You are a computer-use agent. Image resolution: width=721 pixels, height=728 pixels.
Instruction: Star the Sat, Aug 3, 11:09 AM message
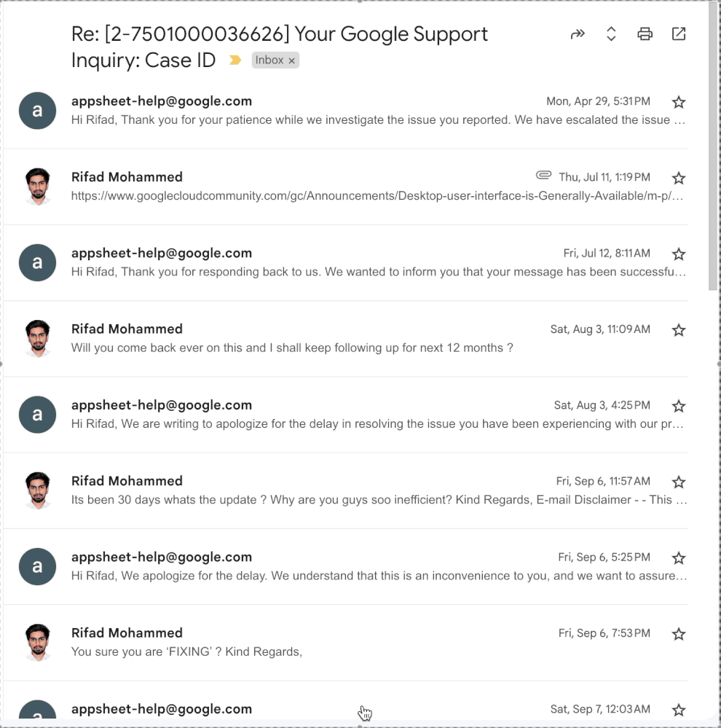(679, 330)
